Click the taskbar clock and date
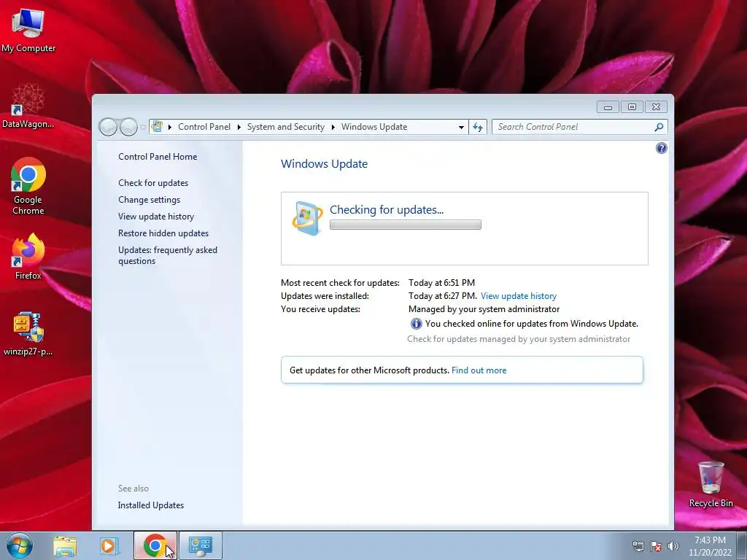This screenshot has width=747, height=560. 710,546
